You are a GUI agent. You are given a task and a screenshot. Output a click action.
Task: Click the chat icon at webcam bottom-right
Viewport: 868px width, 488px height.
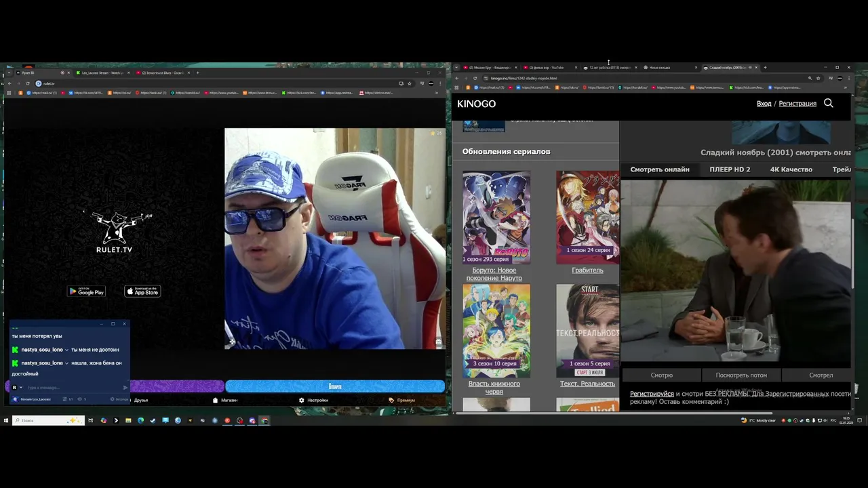(438, 342)
